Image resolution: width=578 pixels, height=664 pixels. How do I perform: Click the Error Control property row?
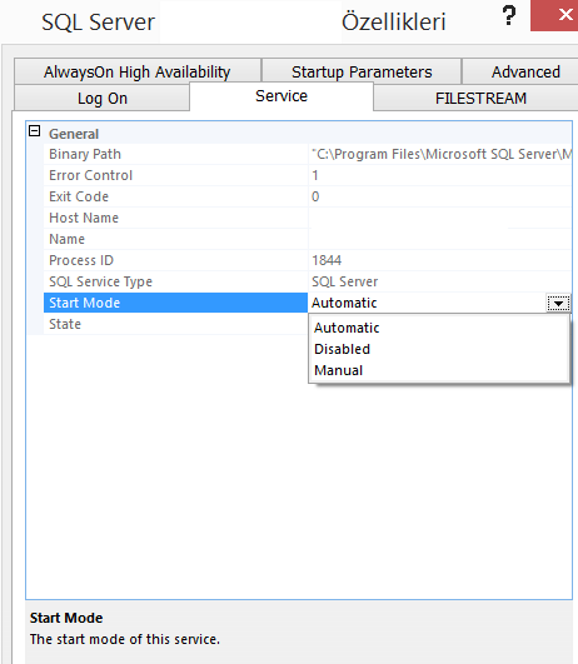307,175
